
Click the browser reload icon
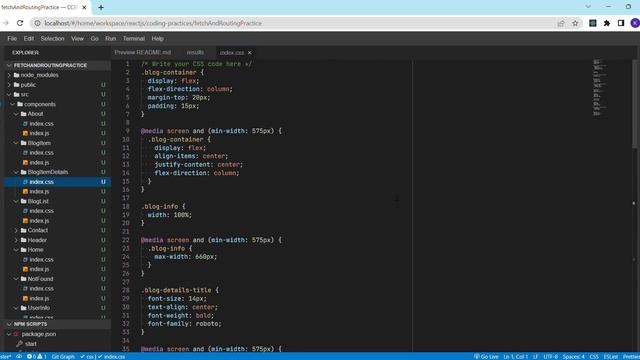(x=20, y=23)
